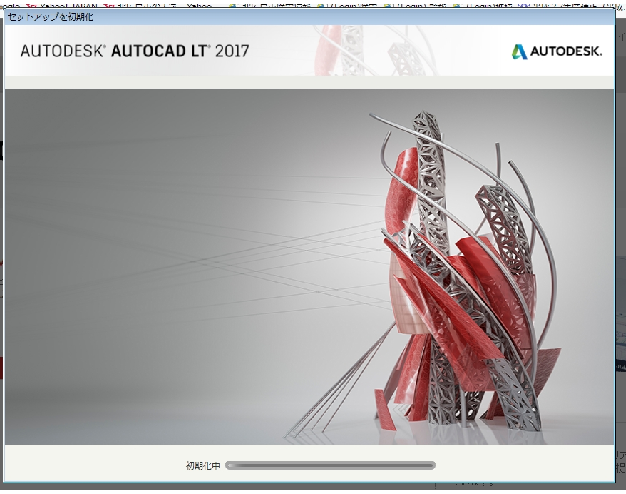
Task: Click the initialization progress bar
Action: 331,465
